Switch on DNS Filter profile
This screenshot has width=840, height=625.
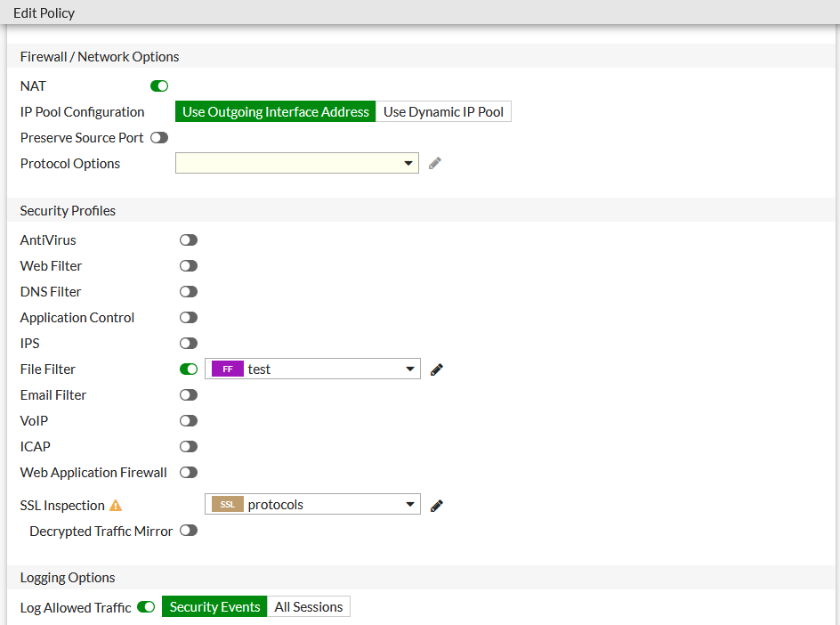click(189, 292)
